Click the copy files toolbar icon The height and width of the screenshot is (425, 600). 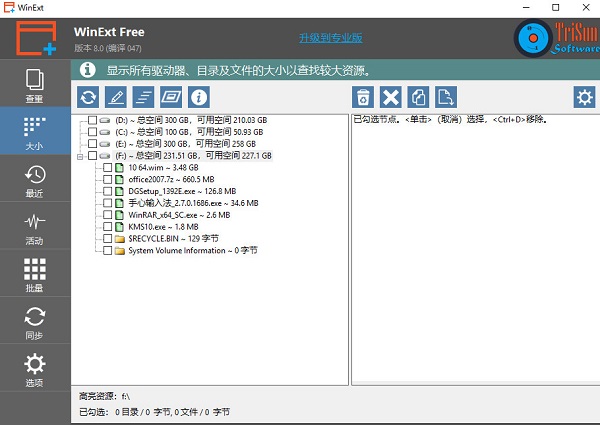click(418, 97)
